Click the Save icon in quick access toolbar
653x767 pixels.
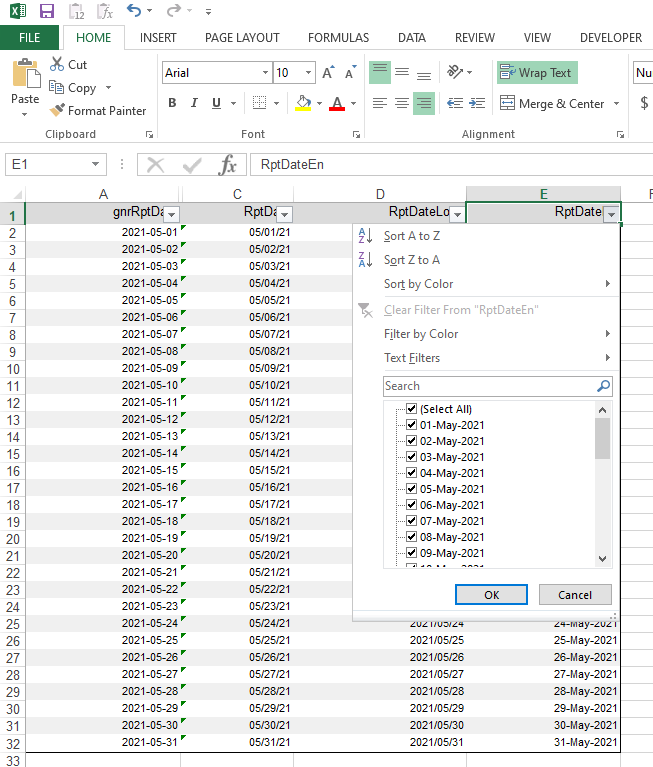coord(46,11)
